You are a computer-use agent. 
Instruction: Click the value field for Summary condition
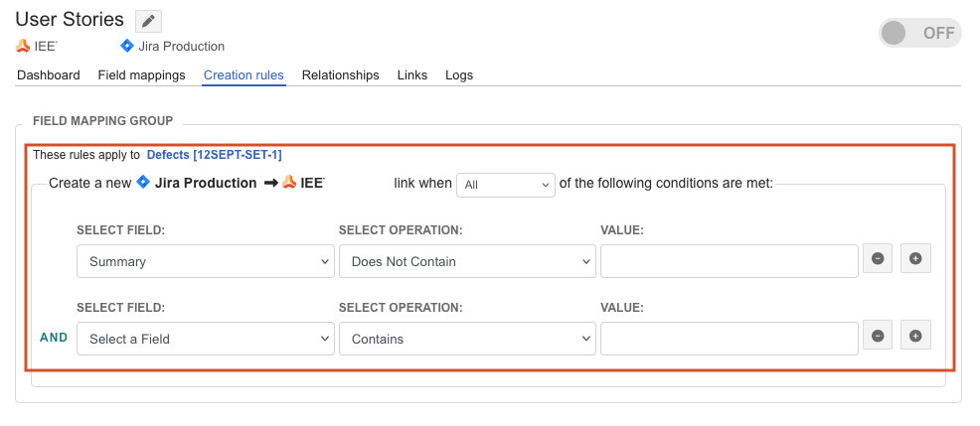coord(730,261)
